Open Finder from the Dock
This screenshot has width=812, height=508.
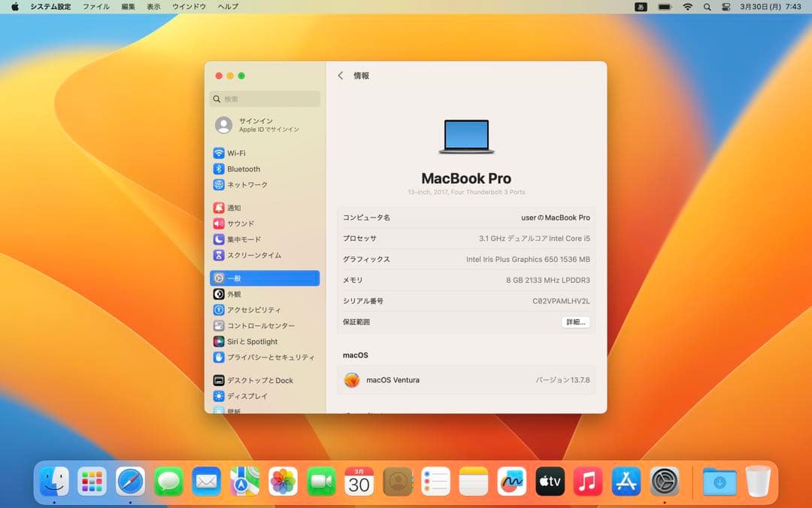(x=54, y=482)
